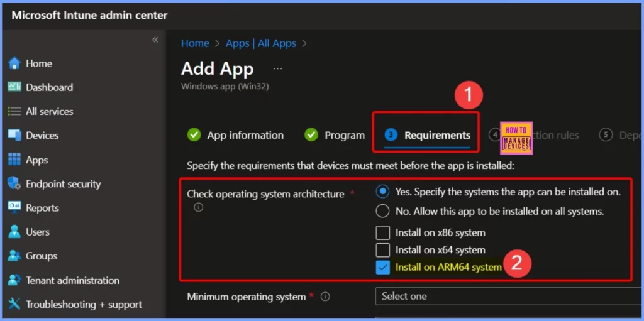Click the Endpoint security shield icon
The height and width of the screenshot is (321, 644).
tap(14, 183)
